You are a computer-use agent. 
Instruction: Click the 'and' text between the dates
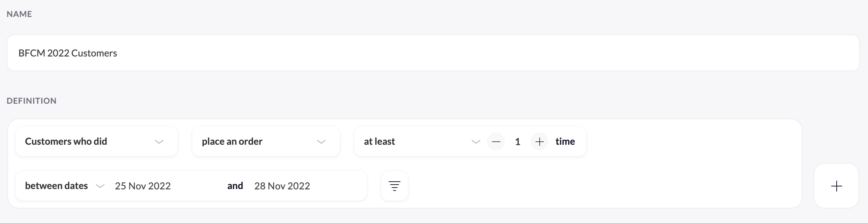[x=235, y=186]
